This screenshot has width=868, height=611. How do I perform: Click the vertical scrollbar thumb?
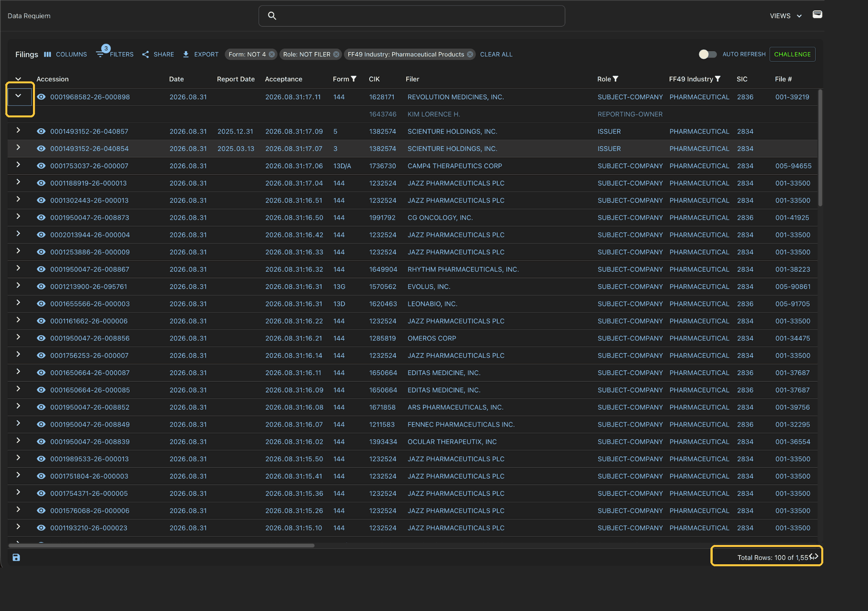[x=820, y=147]
